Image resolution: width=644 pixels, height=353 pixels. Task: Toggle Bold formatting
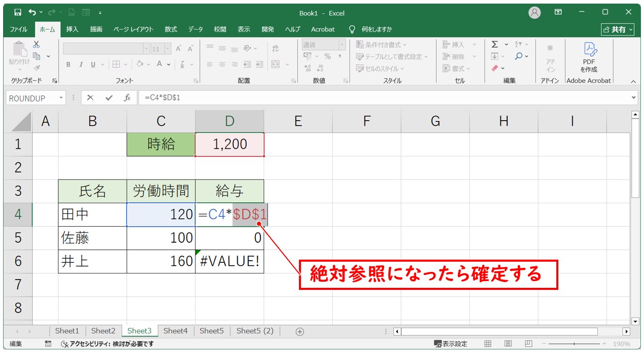(x=68, y=65)
